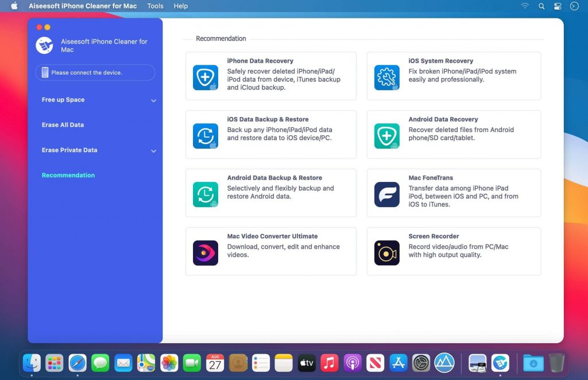Select Erase All Data in the sidebar
The height and width of the screenshot is (380, 588).
(x=64, y=125)
